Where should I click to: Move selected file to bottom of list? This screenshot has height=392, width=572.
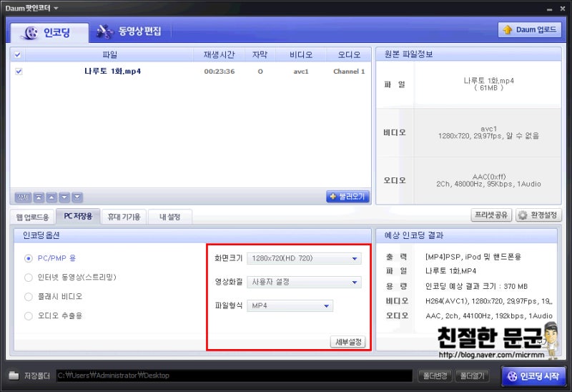click(77, 197)
